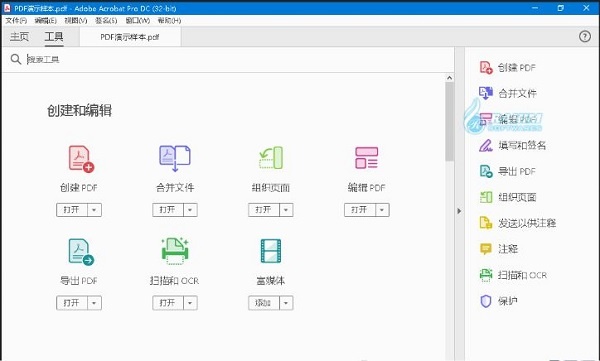This screenshot has width=600, height=361.
Task: Expand dropdown arrow beside 编辑 PDF 打开
Action: (382, 210)
